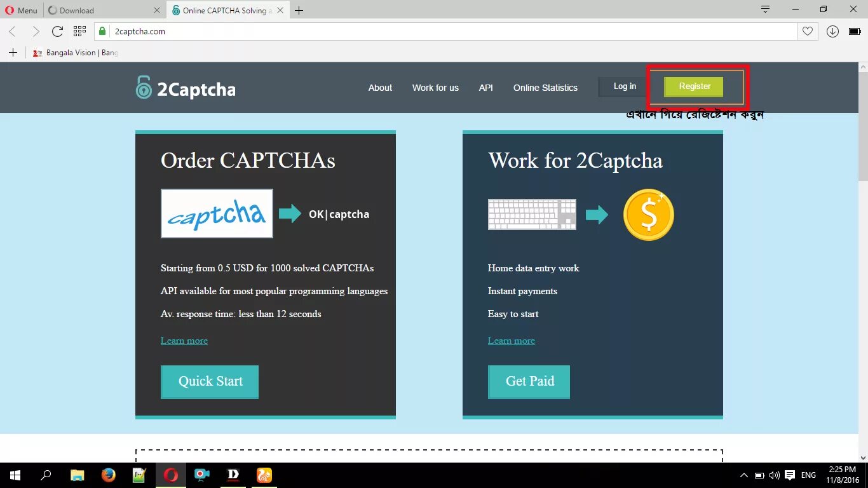Open the Bangala Vision bookmark
868x488 pixels.
75,53
